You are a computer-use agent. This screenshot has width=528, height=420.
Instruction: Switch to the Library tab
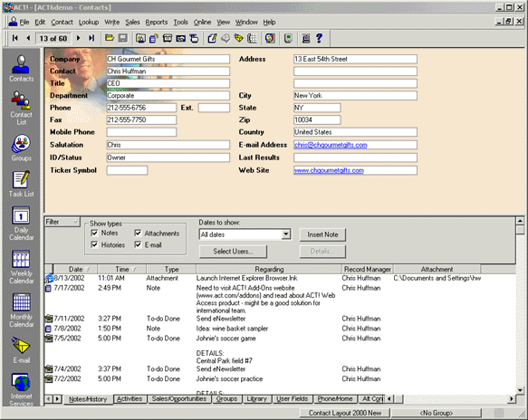pyautogui.click(x=256, y=399)
